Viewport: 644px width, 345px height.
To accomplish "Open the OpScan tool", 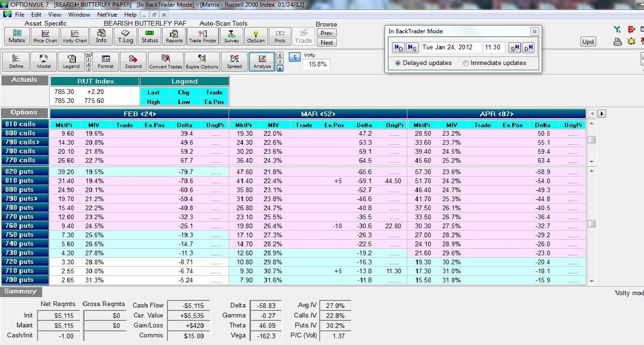I will point(256,36).
